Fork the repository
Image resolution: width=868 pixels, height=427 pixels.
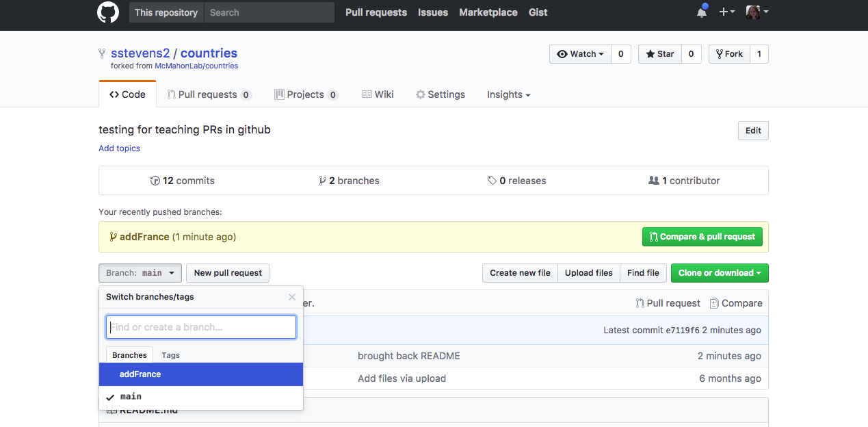[729, 54]
